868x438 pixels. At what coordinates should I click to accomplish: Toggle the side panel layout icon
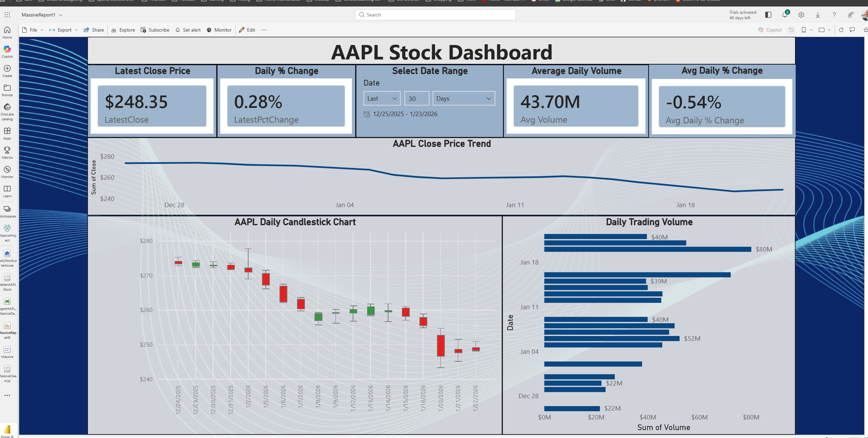tap(768, 15)
